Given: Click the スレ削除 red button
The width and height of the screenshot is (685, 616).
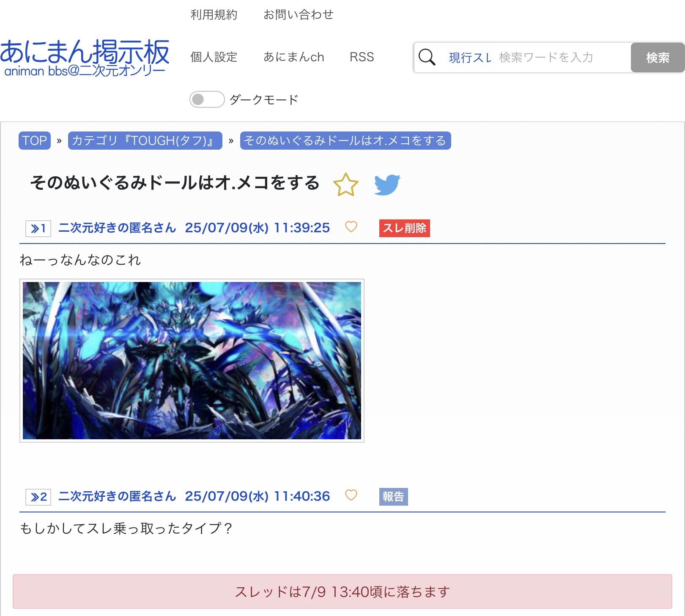Looking at the screenshot, I should [405, 228].
